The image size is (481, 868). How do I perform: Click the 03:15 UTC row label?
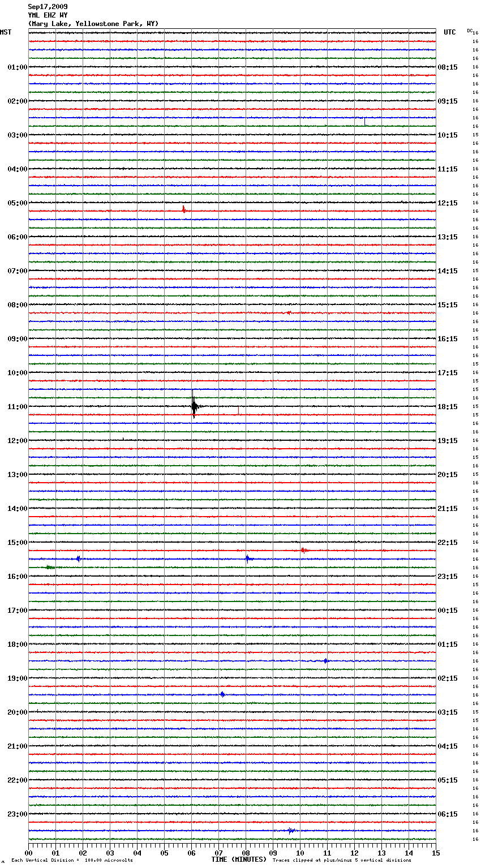pyautogui.click(x=448, y=712)
